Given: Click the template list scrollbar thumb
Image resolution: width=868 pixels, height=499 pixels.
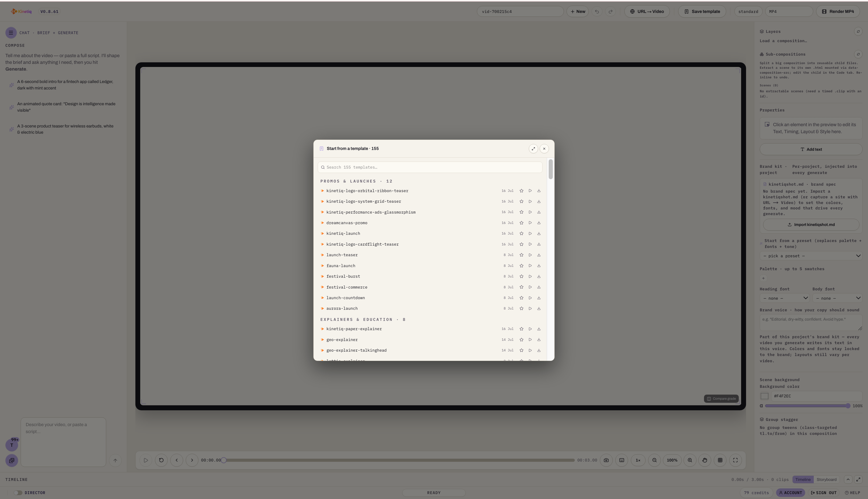Looking at the screenshot, I should [550, 169].
